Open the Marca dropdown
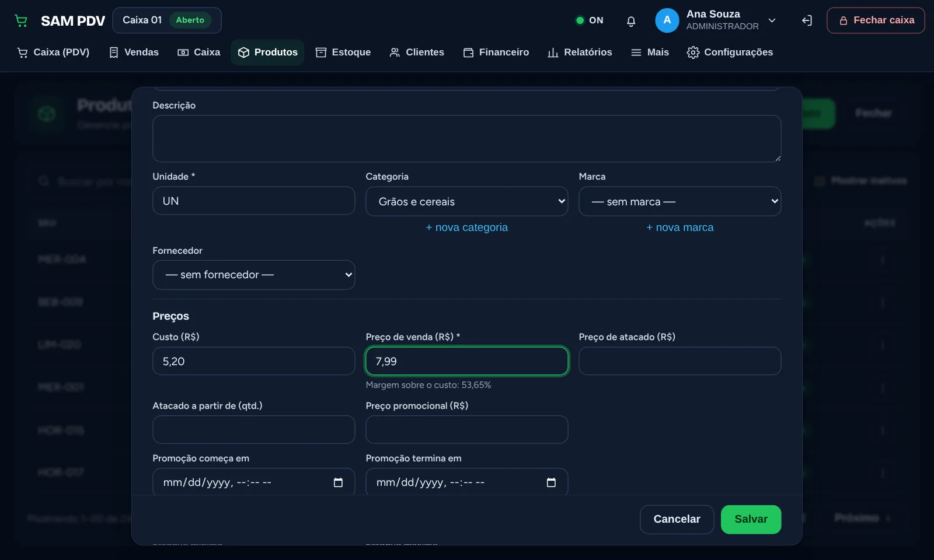Image resolution: width=934 pixels, height=560 pixels. click(x=679, y=201)
